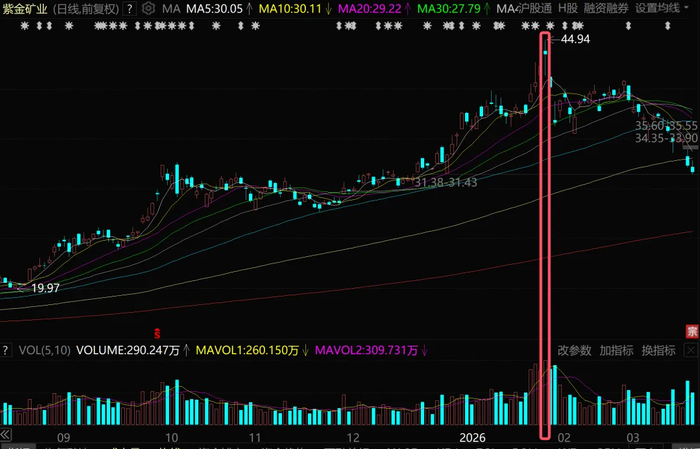Select the 融资融券 tag
The height and width of the screenshot is (449, 700).
606,8
